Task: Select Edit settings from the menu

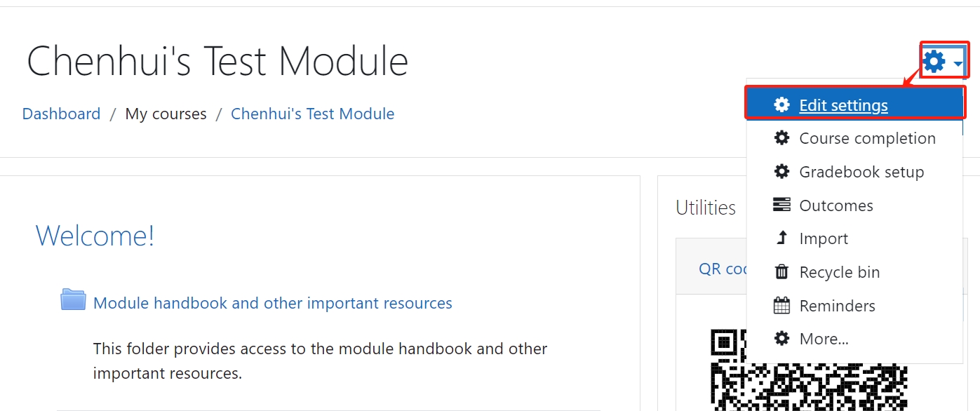Action: click(843, 104)
